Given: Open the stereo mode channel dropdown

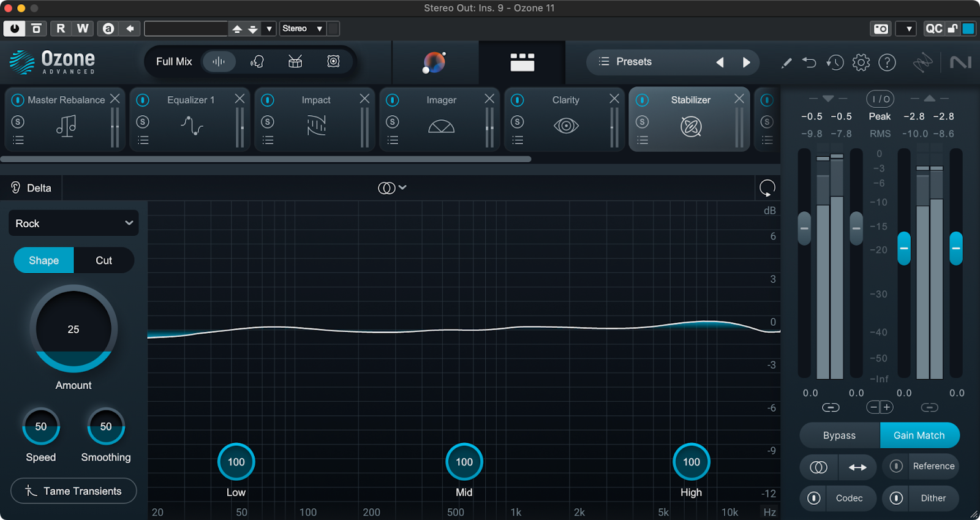Looking at the screenshot, I should point(392,188).
